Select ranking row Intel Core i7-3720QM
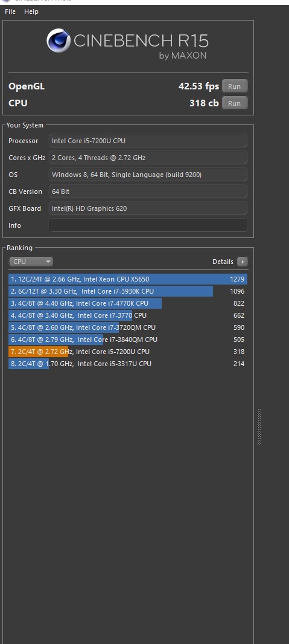289x644 pixels. click(128, 327)
